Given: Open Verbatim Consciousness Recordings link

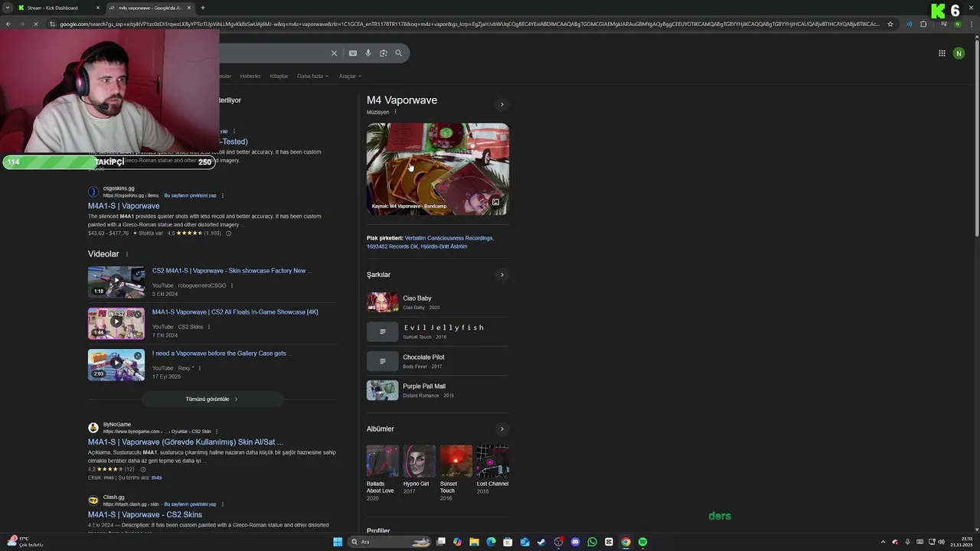Looking at the screenshot, I should (x=449, y=238).
